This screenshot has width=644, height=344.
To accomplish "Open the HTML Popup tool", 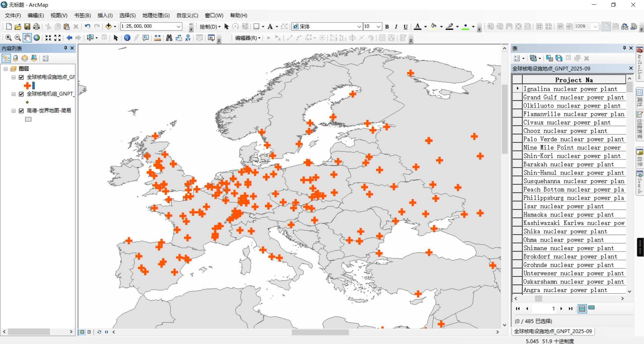I will tap(146, 38).
